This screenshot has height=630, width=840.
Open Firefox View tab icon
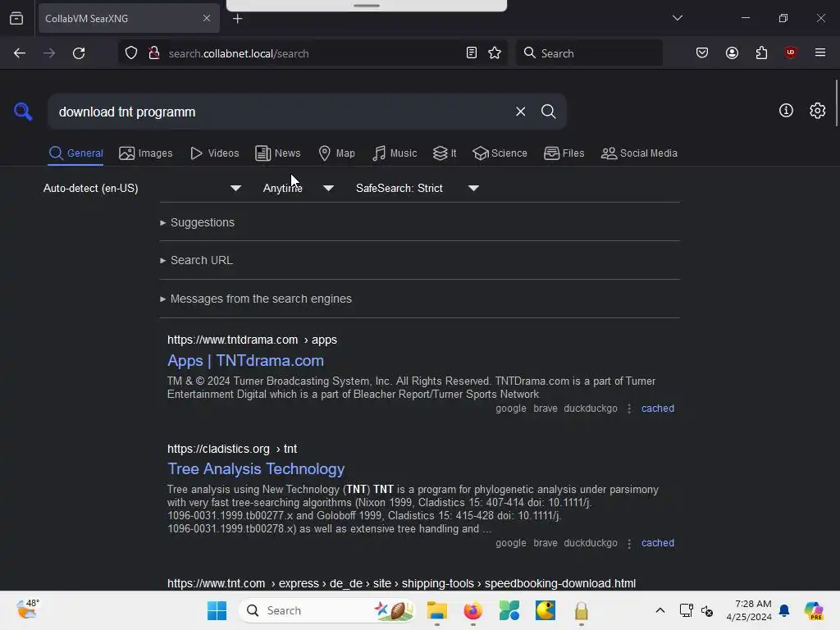pyautogui.click(x=16, y=18)
